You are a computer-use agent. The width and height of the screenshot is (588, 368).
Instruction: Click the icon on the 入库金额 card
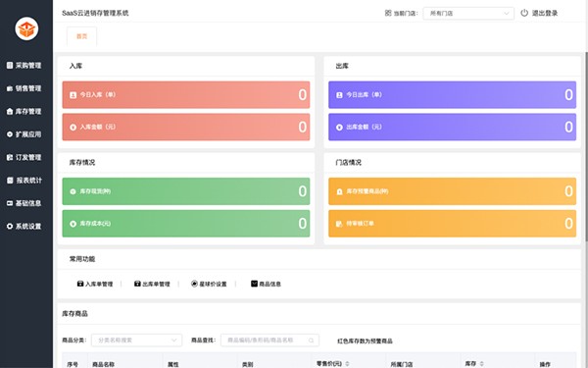73,128
